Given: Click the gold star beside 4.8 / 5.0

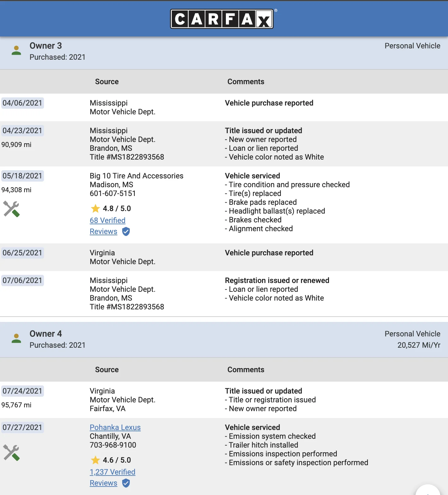Looking at the screenshot, I should 95,209.
